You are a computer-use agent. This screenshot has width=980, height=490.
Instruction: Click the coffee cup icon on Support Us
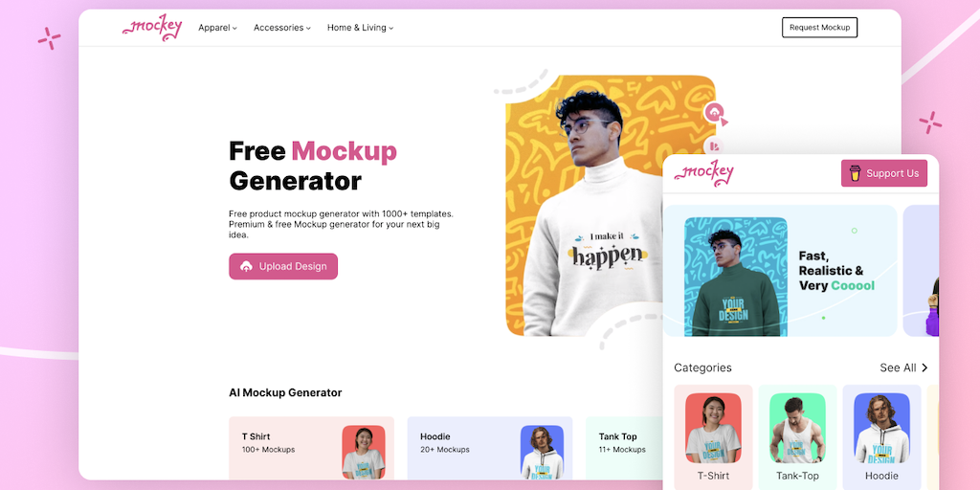click(x=855, y=173)
